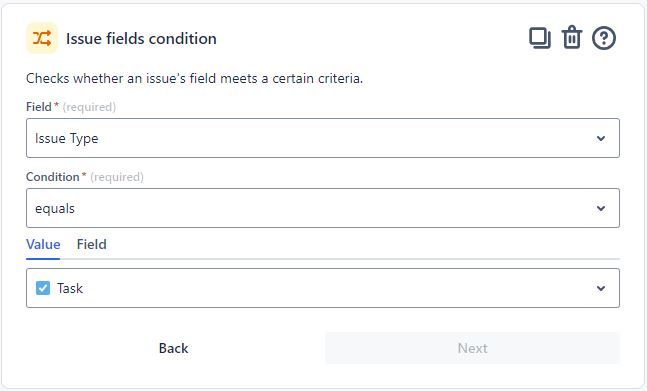Click the Task value selection box
This screenshot has height=391, width=647.
[x=323, y=288]
